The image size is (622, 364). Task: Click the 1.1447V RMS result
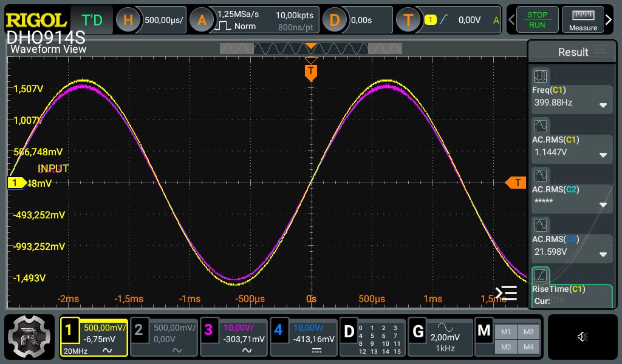(x=550, y=152)
